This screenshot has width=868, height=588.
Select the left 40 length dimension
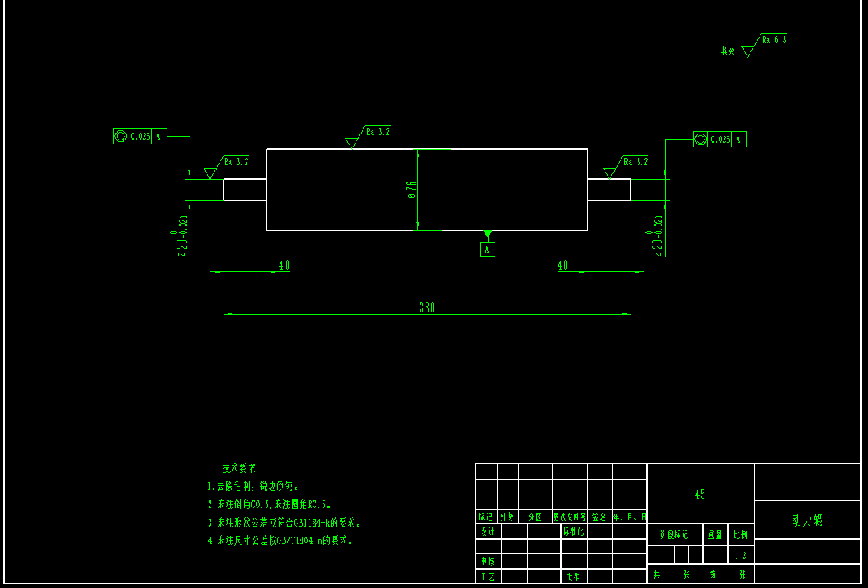pyautogui.click(x=284, y=266)
